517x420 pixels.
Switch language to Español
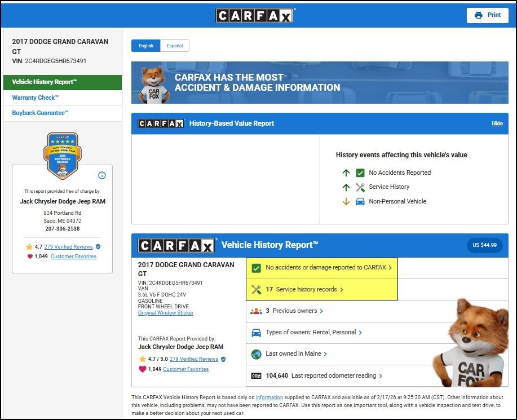pyautogui.click(x=175, y=46)
